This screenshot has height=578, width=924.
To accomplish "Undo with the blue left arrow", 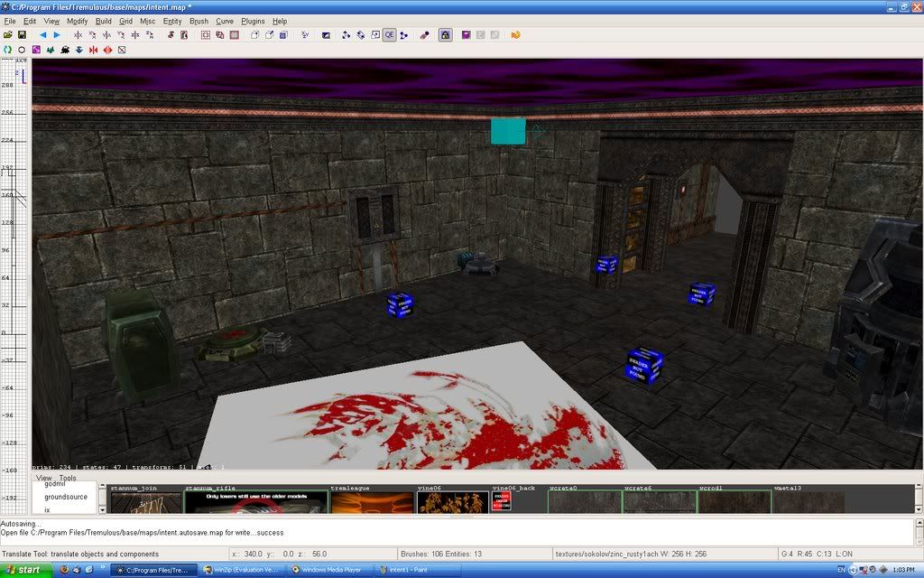I will (x=42, y=35).
